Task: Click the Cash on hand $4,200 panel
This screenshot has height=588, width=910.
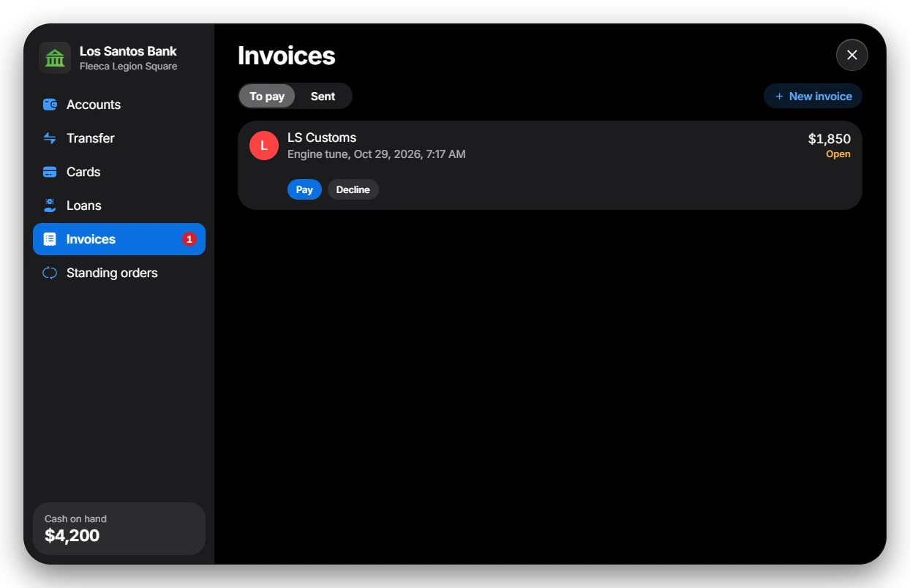Action: click(x=119, y=529)
